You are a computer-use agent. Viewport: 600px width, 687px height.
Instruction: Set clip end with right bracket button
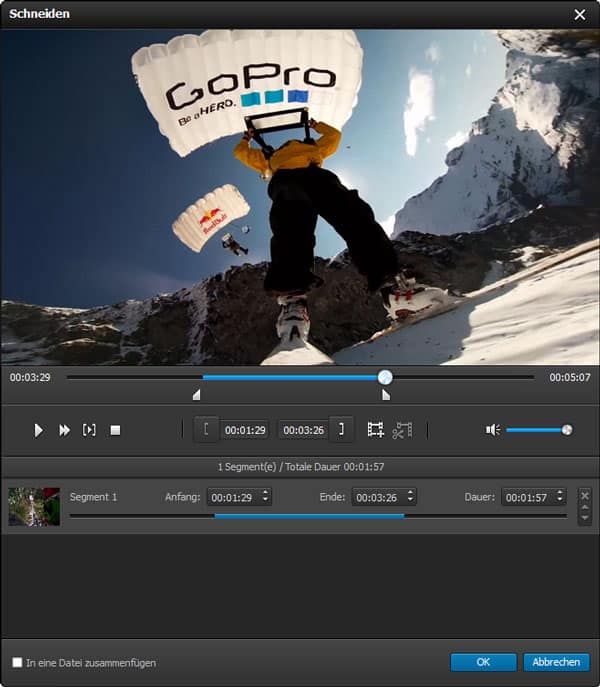pyautogui.click(x=341, y=429)
